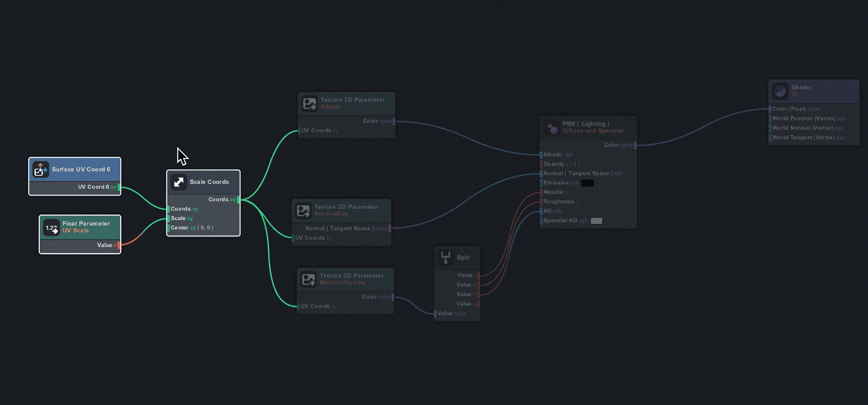Click the Surface UV Coord 0 node icon

40,170
